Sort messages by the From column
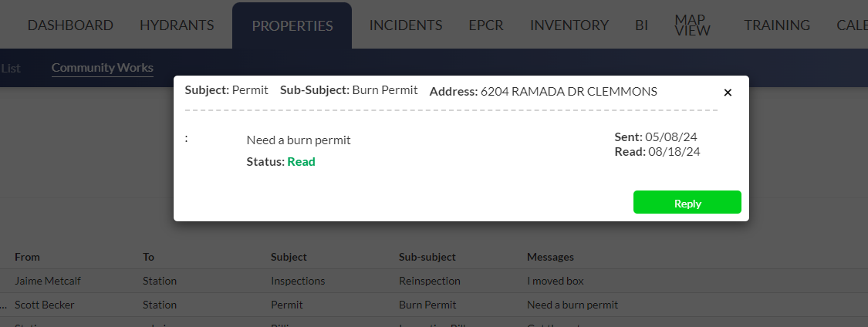 [27, 257]
